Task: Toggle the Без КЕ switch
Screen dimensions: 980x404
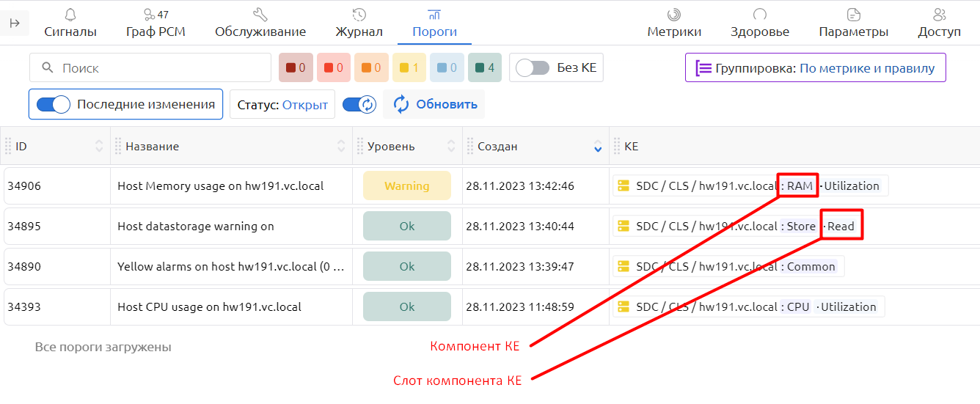Action: 532,68
